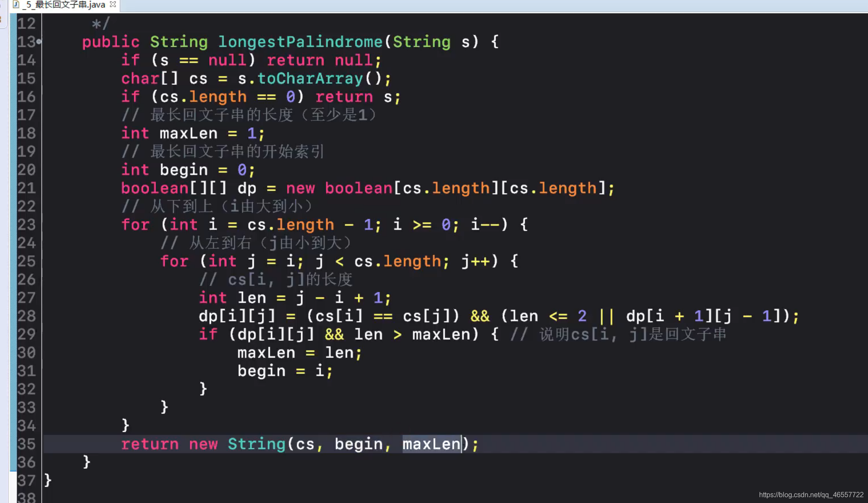
Task: Click closing brace on line 37
Action: (x=48, y=480)
